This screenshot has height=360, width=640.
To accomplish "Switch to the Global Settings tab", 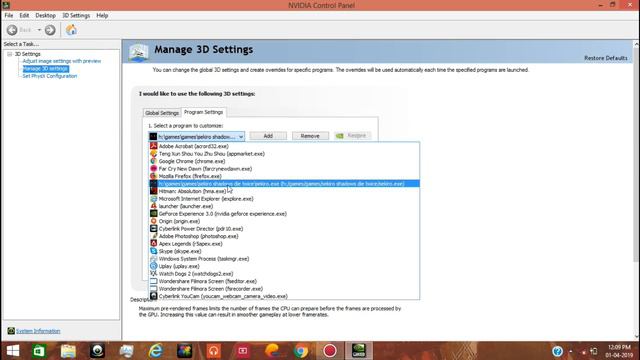I will coord(162,113).
